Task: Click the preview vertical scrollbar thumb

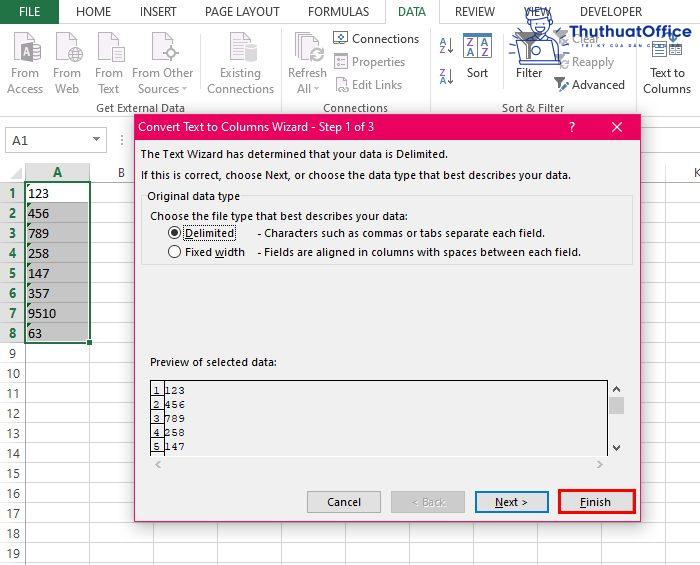Action: (x=617, y=405)
